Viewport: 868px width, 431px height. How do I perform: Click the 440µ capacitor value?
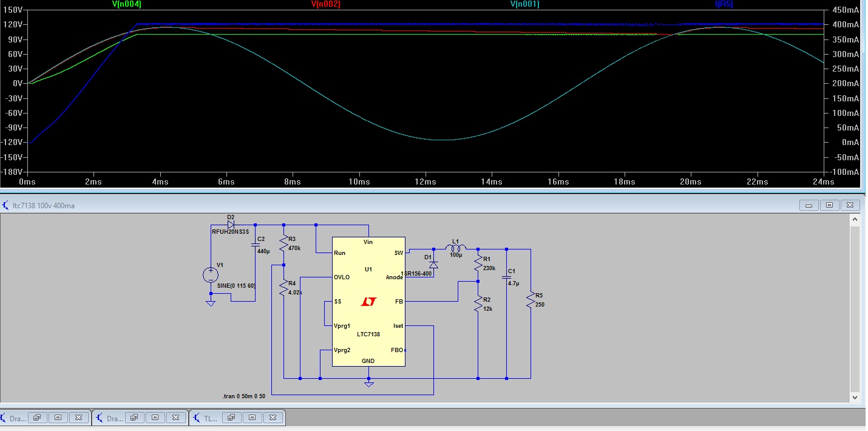[263, 251]
